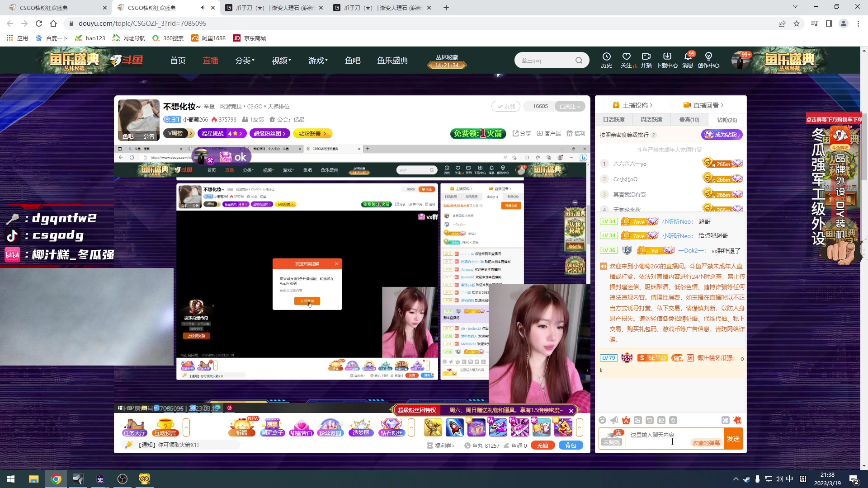868x488 pixels.
Task: Open the 收藏的弹幕 saved danmaku
Action: [706, 443]
